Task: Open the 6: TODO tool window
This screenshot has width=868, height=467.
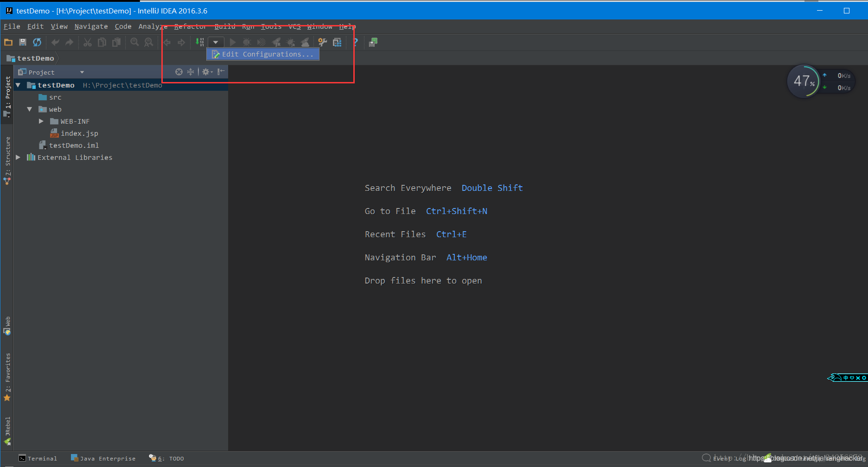Action: pyautogui.click(x=166, y=459)
